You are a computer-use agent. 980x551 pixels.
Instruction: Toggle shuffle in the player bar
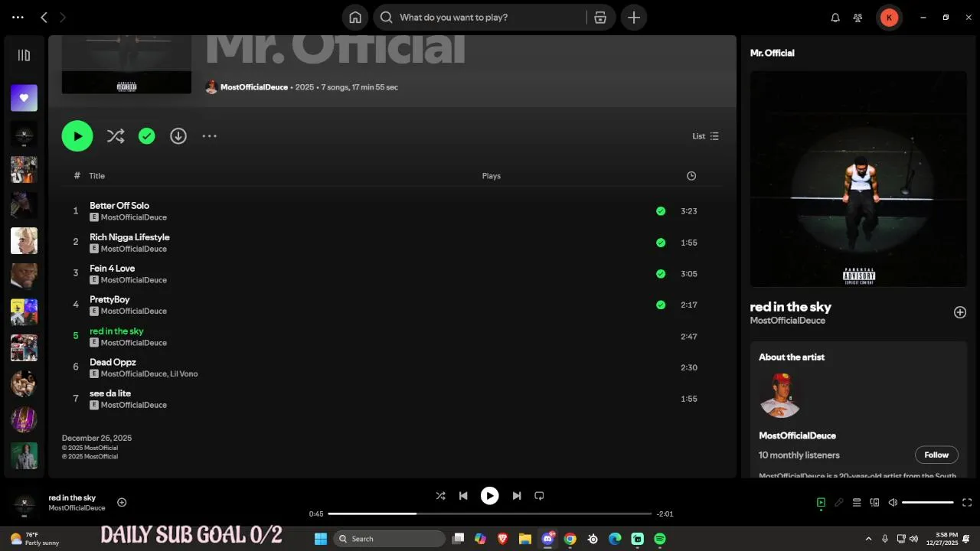tap(440, 496)
